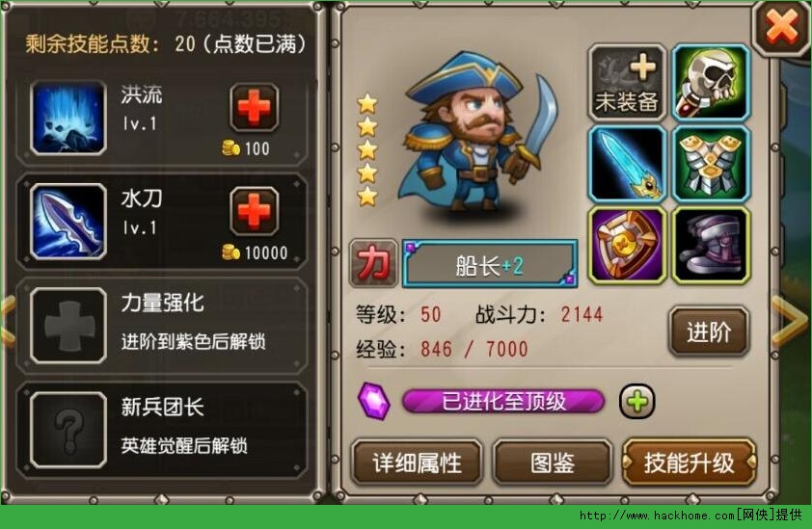Go to previous hero with left arrow
This screenshot has width=812, height=529.
pyautogui.click(x=9, y=322)
